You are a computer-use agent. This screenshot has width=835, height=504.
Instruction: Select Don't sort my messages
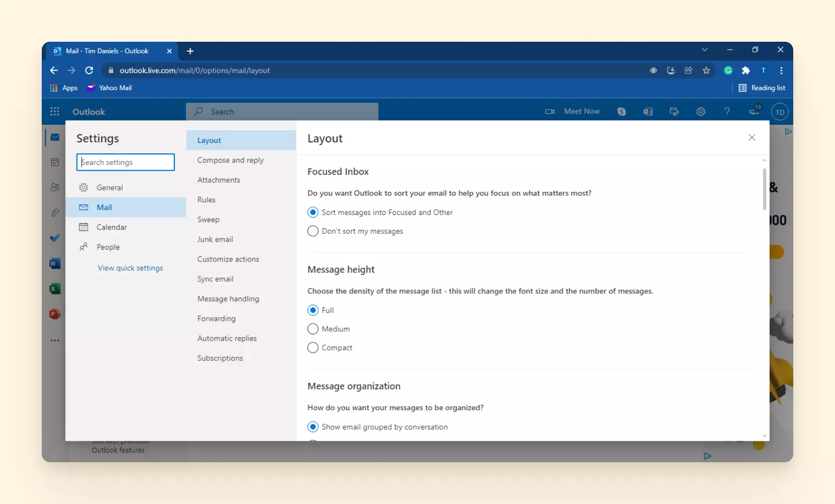[x=355, y=231]
